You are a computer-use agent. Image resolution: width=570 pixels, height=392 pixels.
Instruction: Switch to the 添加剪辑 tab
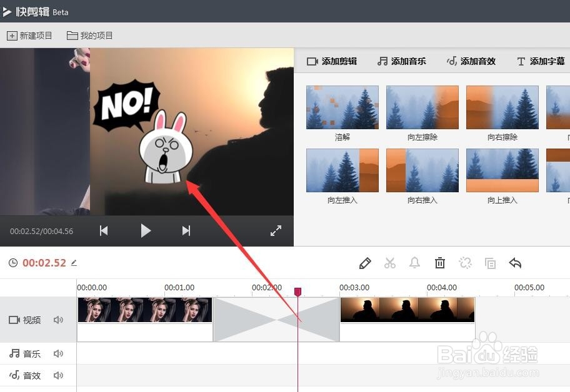331,61
